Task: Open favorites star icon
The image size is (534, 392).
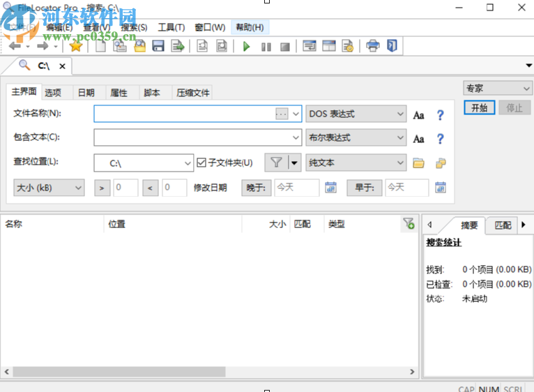Action: pos(75,45)
